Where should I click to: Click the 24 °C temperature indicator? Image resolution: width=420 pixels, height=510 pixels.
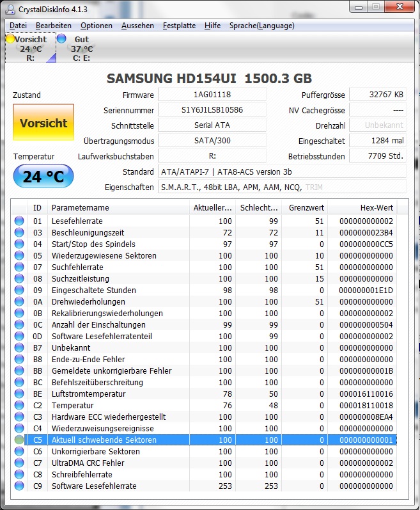pos(43,176)
